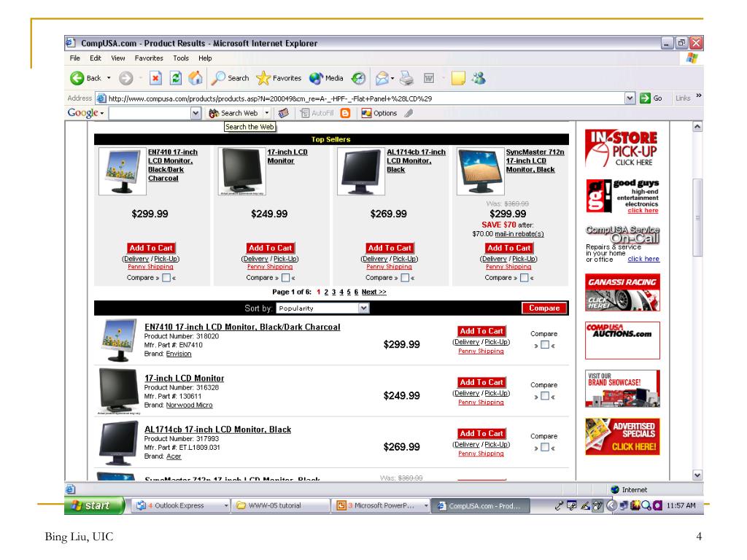Screen dimensions: 747x560
Task: Open the View menu
Action: tap(118, 58)
